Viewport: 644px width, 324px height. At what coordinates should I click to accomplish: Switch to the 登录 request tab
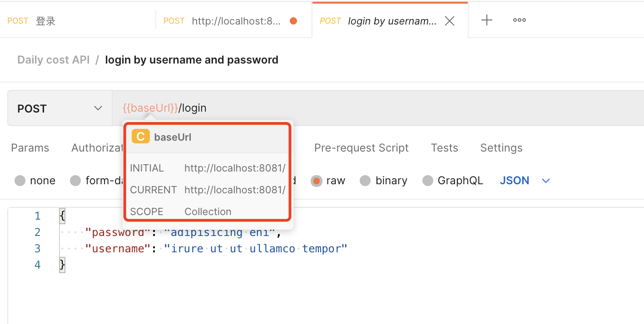[45, 21]
